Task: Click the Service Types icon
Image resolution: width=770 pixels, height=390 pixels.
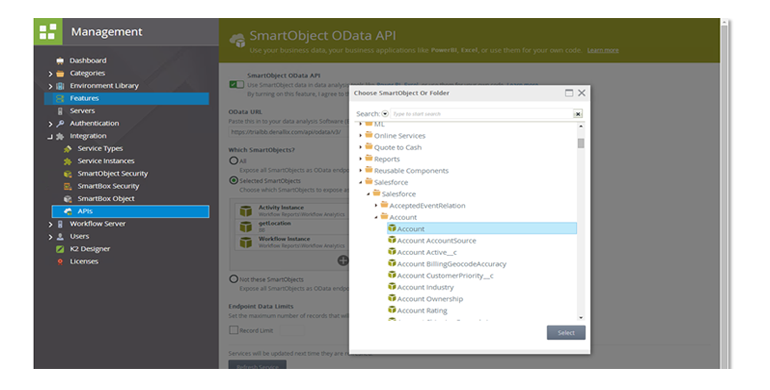Action: tap(68, 149)
